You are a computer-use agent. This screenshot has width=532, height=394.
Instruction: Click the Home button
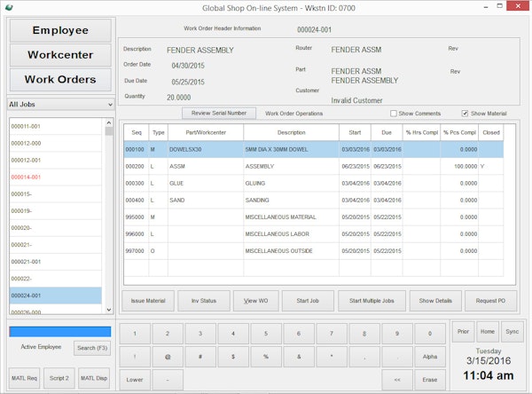tap(488, 332)
